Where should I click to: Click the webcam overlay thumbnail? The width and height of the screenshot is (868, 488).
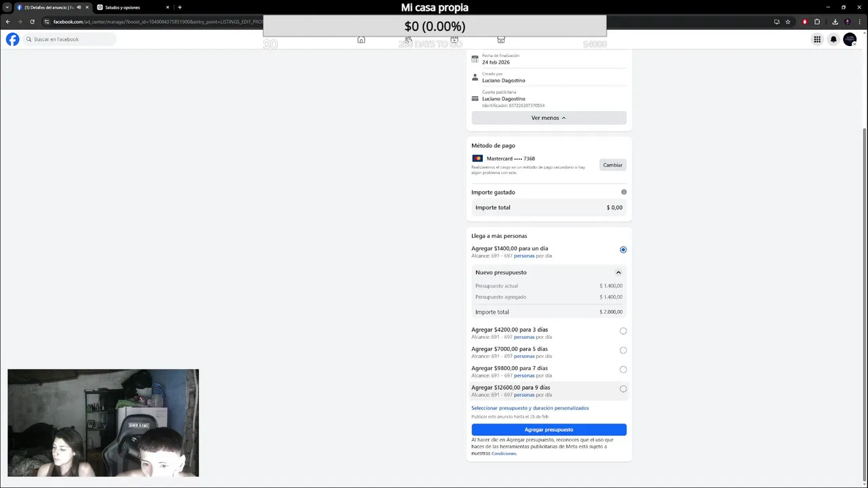(103, 423)
